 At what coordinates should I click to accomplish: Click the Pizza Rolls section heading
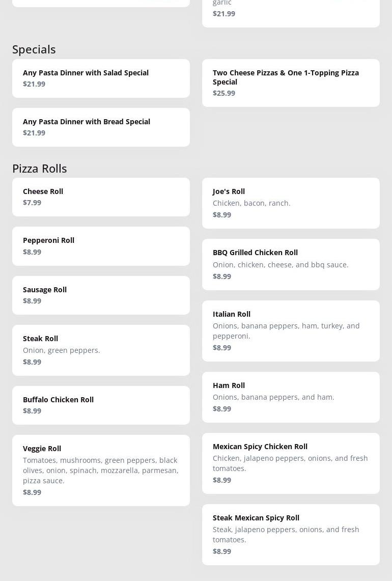(x=40, y=168)
